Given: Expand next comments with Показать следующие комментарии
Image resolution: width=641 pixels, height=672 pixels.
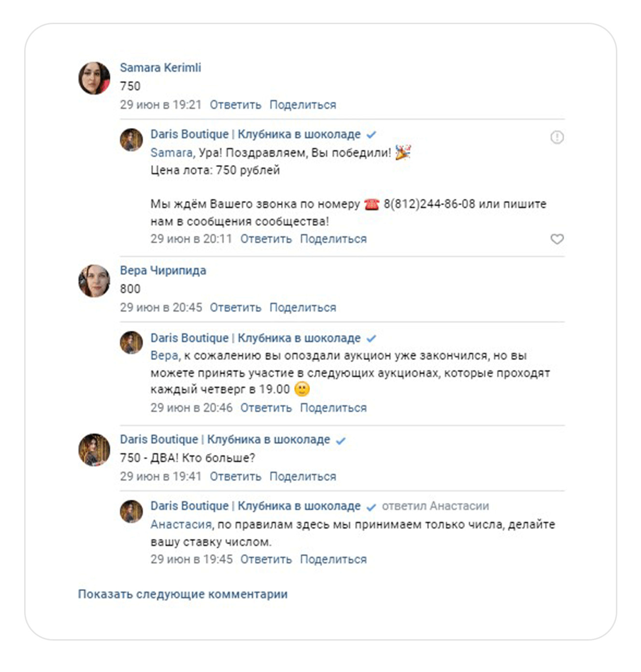Looking at the screenshot, I should click(183, 594).
